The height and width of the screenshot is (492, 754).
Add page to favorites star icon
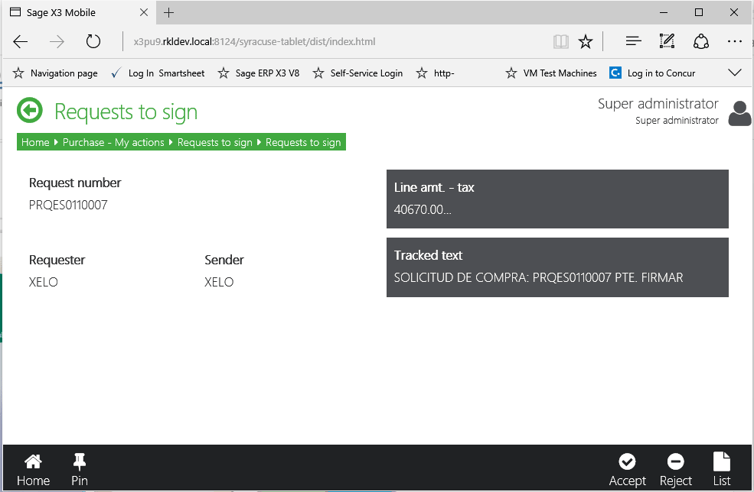pos(585,42)
